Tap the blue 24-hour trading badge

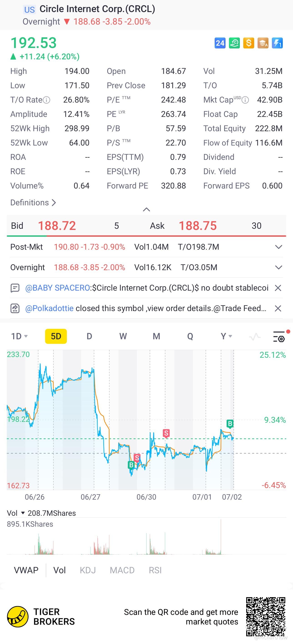(x=220, y=43)
